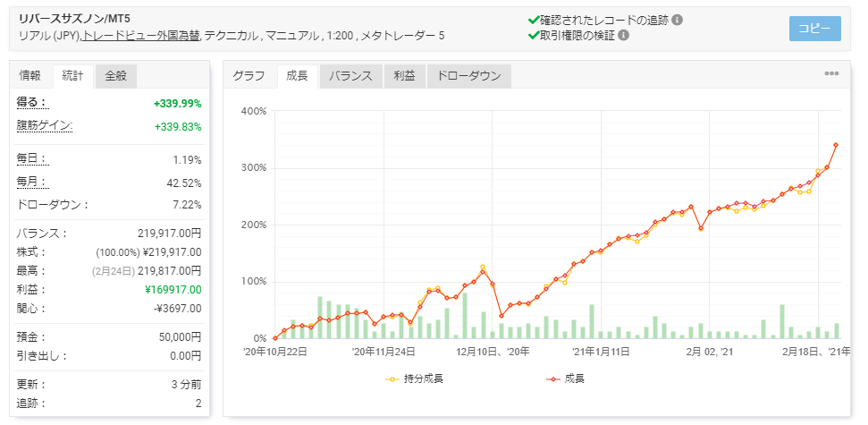The width and height of the screenshot is (868, 425).
Task: Click the 毎月 stat label
Action: (32, 182)
